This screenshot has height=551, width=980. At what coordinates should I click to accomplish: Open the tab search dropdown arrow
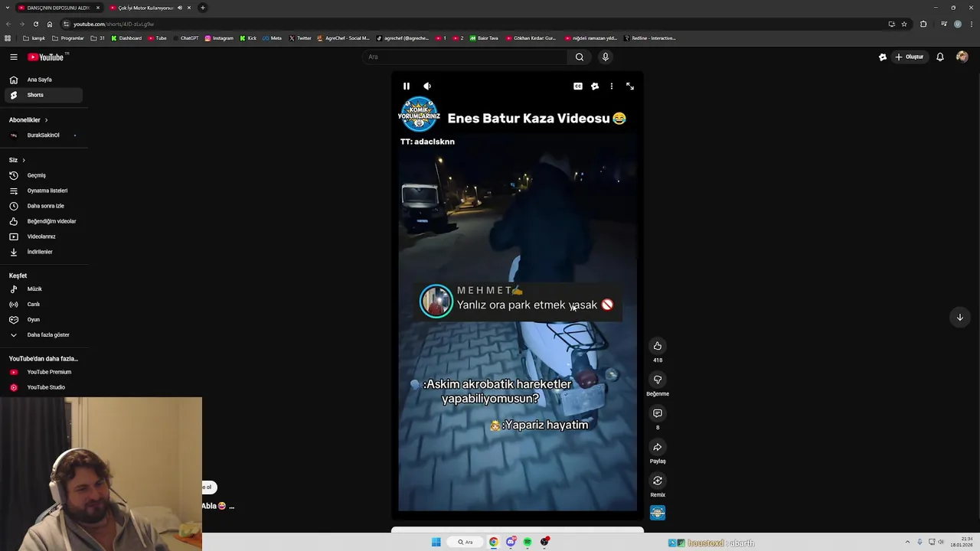pos(8,8)
